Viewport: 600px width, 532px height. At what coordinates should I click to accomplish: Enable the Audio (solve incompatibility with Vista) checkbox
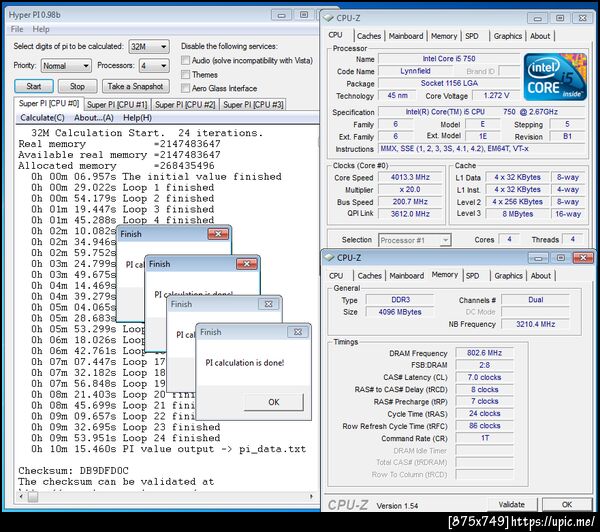(185, 60)
